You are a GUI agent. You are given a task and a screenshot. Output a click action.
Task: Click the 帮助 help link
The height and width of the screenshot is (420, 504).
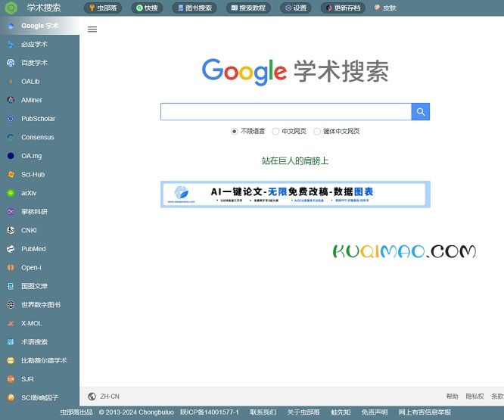(452, 397)
